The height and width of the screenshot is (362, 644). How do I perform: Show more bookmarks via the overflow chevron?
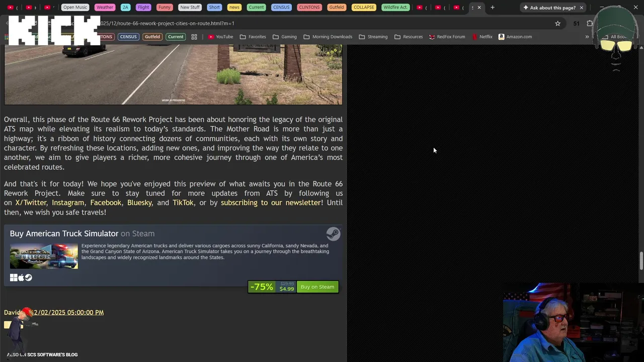click(x=587, y=37)
